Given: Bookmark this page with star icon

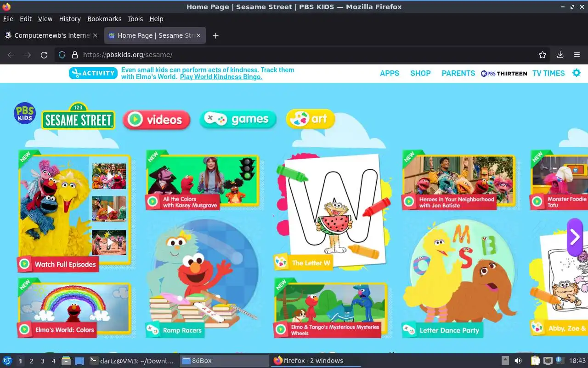Looking at the screenshot, I should pyautogui.click(x=543, y=55).
